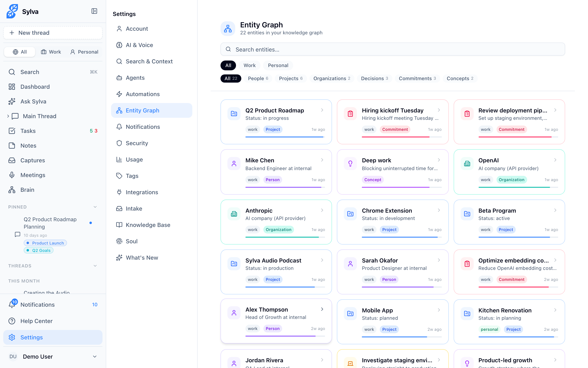The image size is (588, 368).
Task: Click Optimize embedding card progress bar
Action: coord(518,287)
